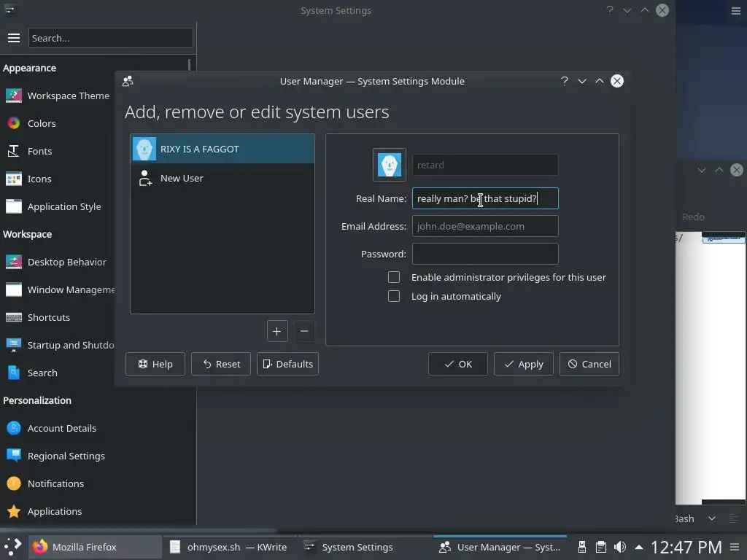
Task: Open Desktop Behavior settings
Action: click(x=58, y=262)
